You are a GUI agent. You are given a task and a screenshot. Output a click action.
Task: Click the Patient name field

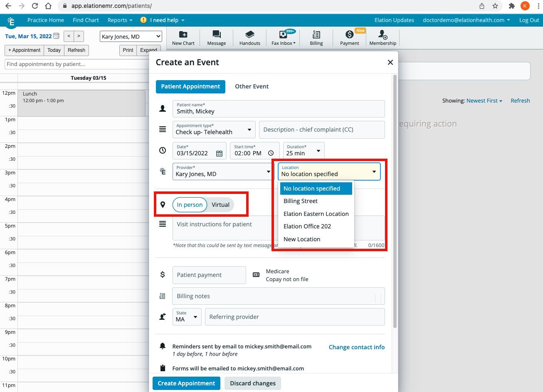pos(279,109)
